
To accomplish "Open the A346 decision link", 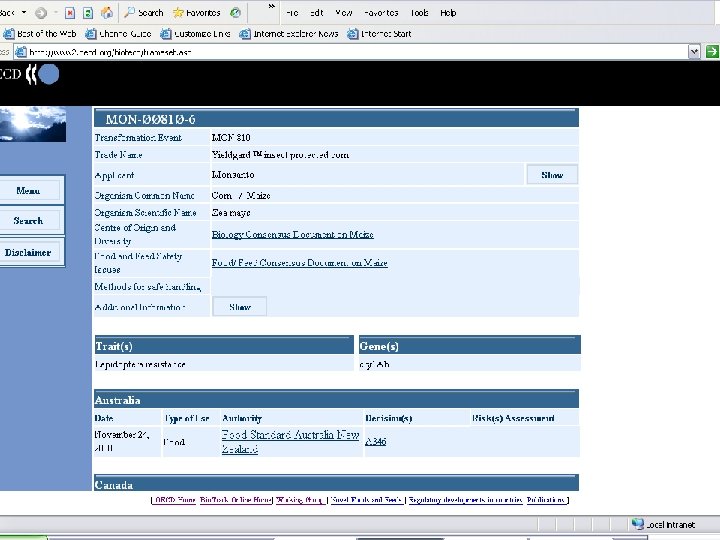I will (376, 441).
